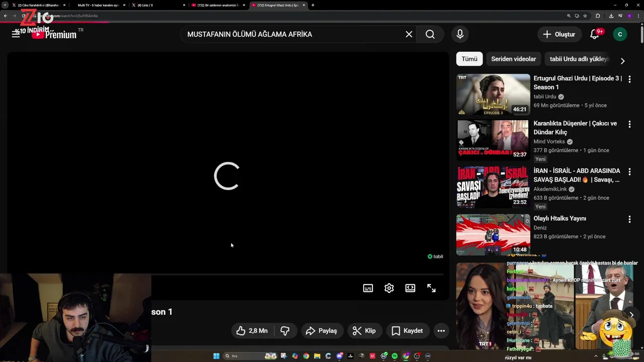The image size is (644, 362).
Task: Open Spotify from the taskbar
Action: (394, 356)
